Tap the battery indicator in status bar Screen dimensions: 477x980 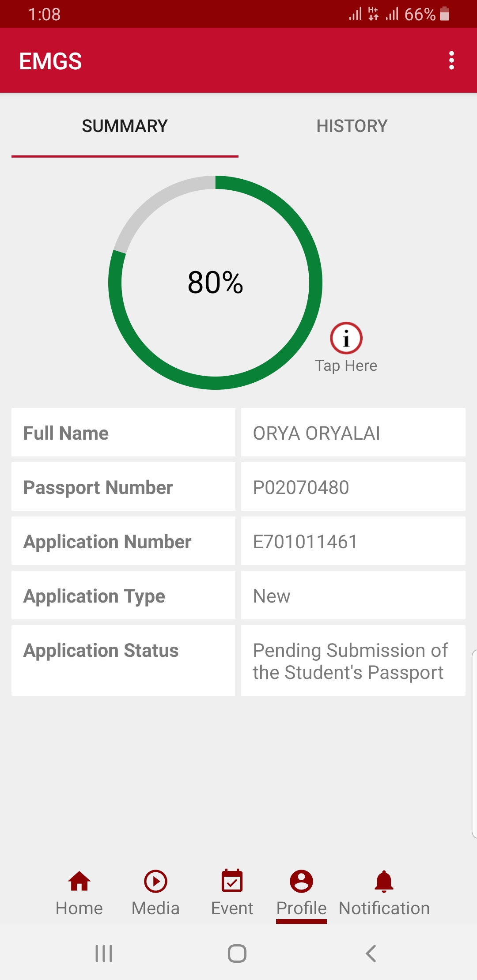click(445, 14)
